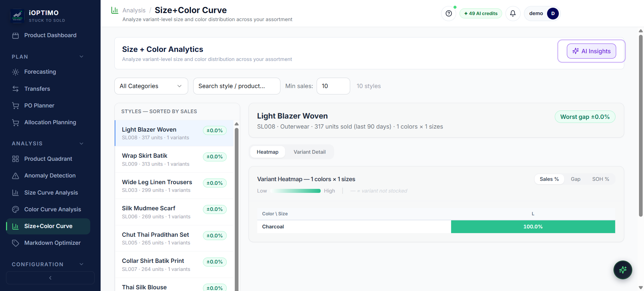The height and width of the screenshot is (291, 644).
Task: Switch heatmap metric to Gap
Action: coord(576,179)
